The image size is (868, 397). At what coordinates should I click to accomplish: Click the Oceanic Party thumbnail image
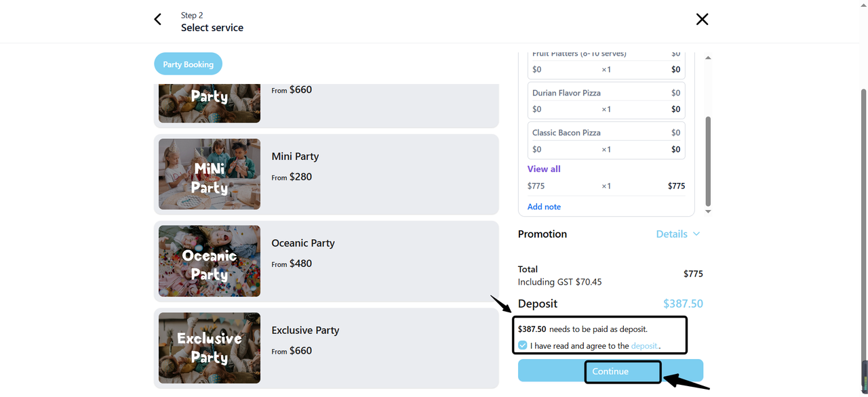pos(210,261)
